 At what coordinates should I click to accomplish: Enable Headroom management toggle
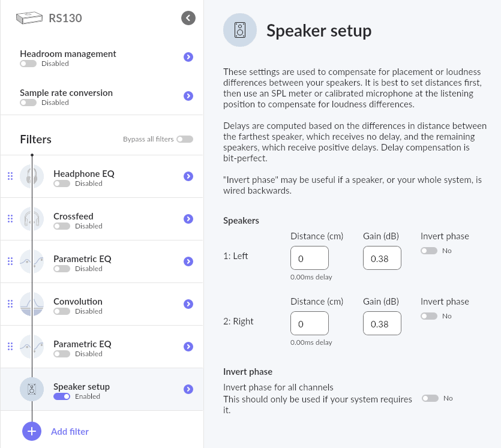(28, 64)
